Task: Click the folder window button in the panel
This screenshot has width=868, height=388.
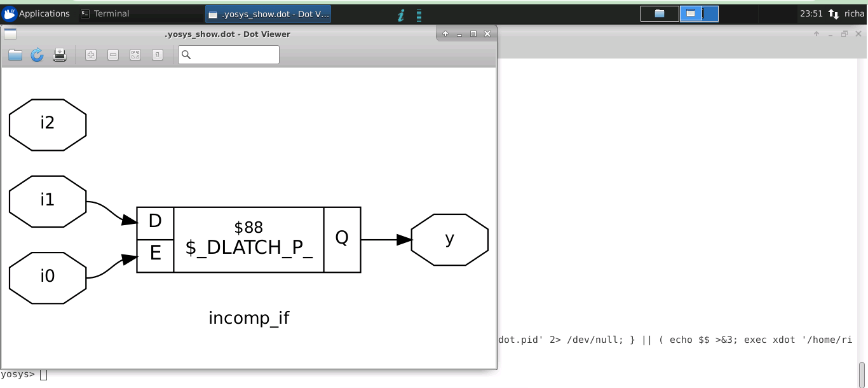Action: (659, 13)
